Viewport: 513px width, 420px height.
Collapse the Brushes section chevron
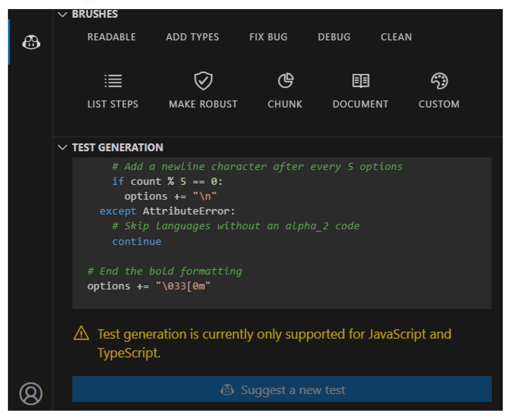point(62,14)
